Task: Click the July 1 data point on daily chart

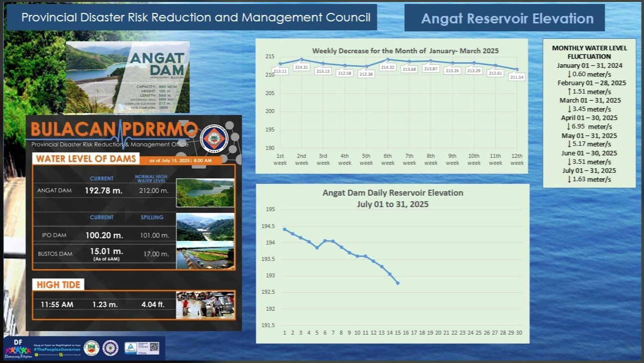Action: tap(284, 229)
